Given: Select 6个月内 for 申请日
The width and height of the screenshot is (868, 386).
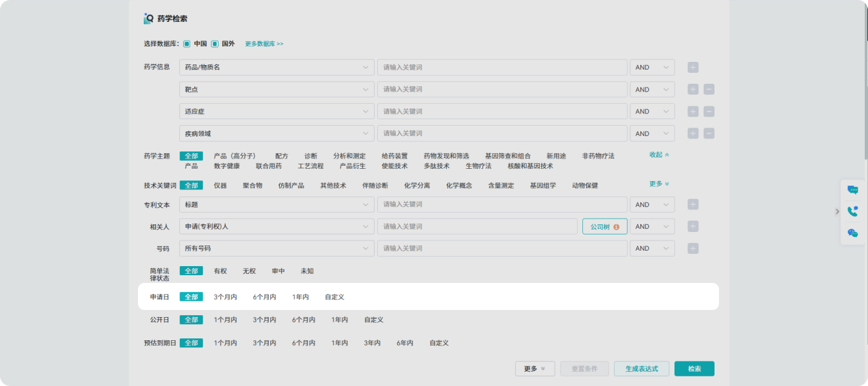Looking at the screenshot, I should (x=264, y=297).
